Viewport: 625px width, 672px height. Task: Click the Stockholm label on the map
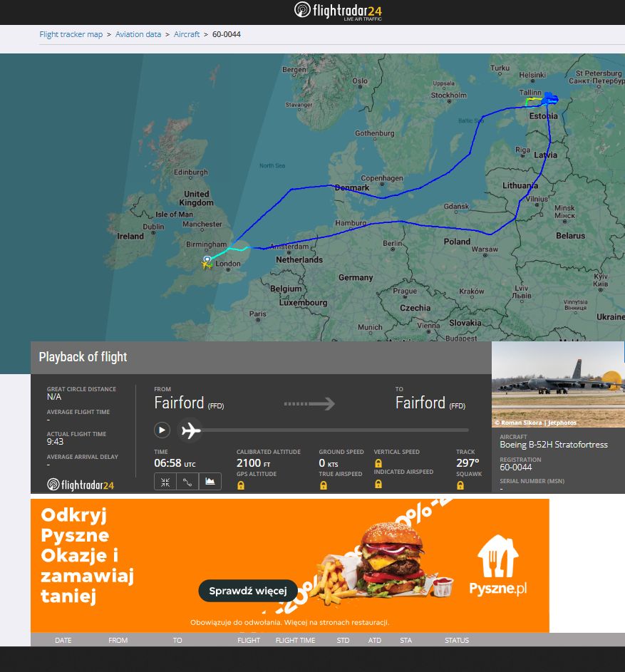pos(448,95)
